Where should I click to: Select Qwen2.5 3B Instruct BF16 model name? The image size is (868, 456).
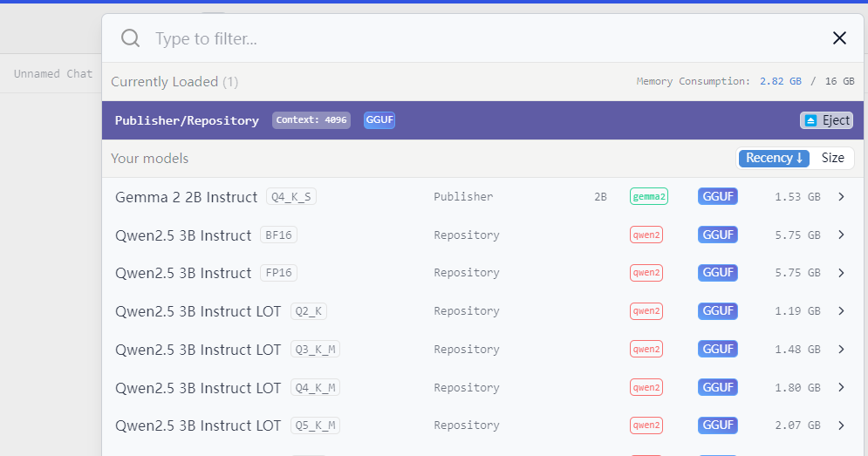[x=183, y=235]
